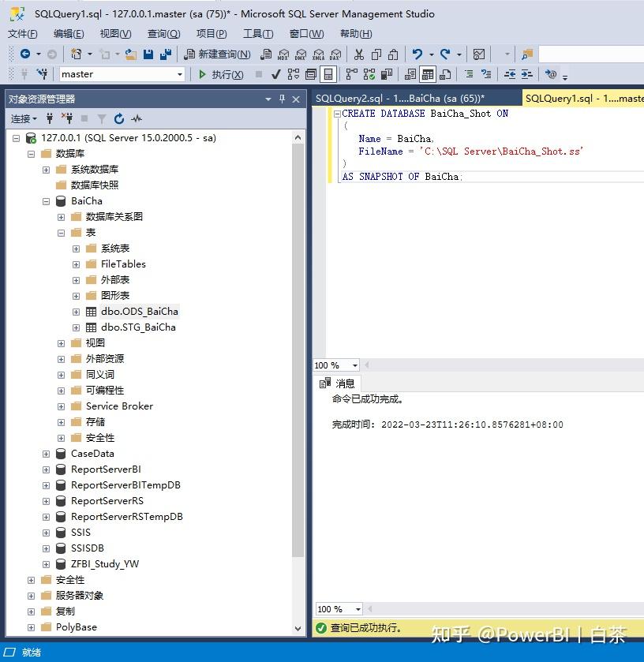Select the 数据库快照 folder
Screen dimensions: 644x662
coord(95,185)
